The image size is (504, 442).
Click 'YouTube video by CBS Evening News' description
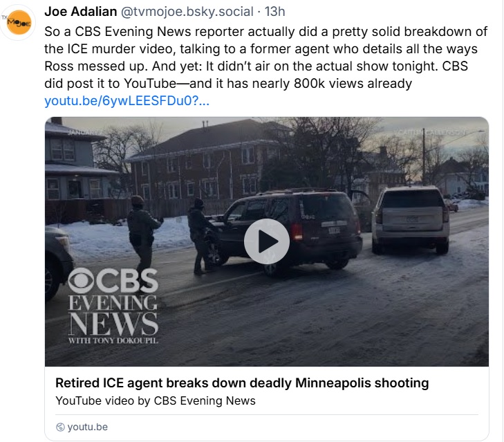point(156,400)
